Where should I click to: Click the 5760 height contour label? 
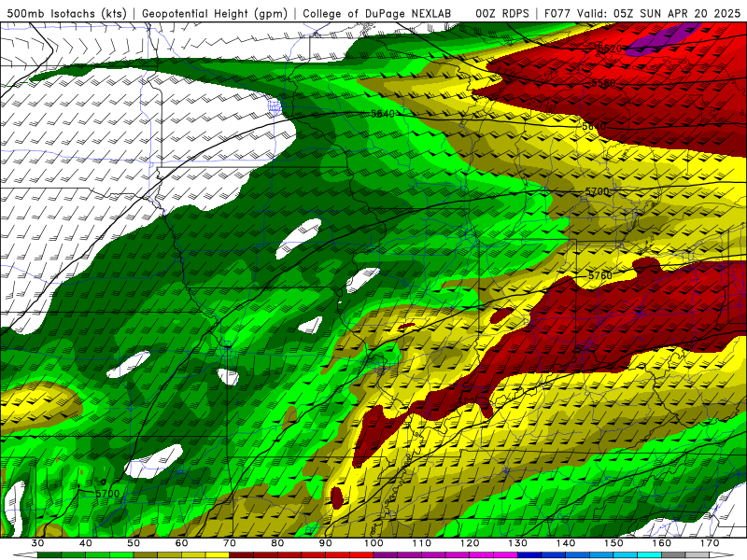coord(599,275)
